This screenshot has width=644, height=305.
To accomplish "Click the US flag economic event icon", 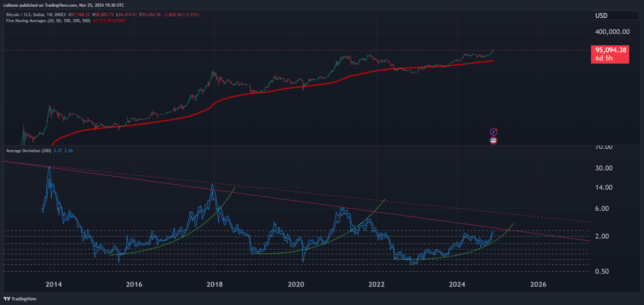I will tap(493, 141).
